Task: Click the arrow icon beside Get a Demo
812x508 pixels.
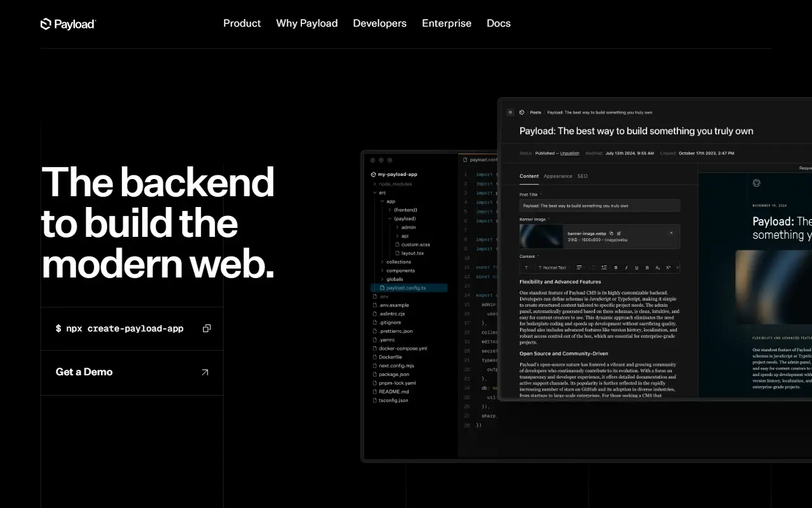Action: tap(205, 372)
